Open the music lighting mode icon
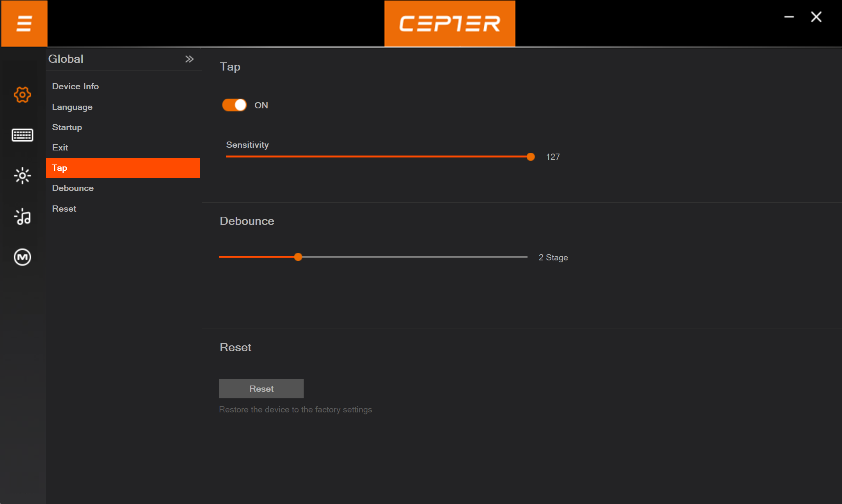842x504 pixels. [x=22, y=217]
